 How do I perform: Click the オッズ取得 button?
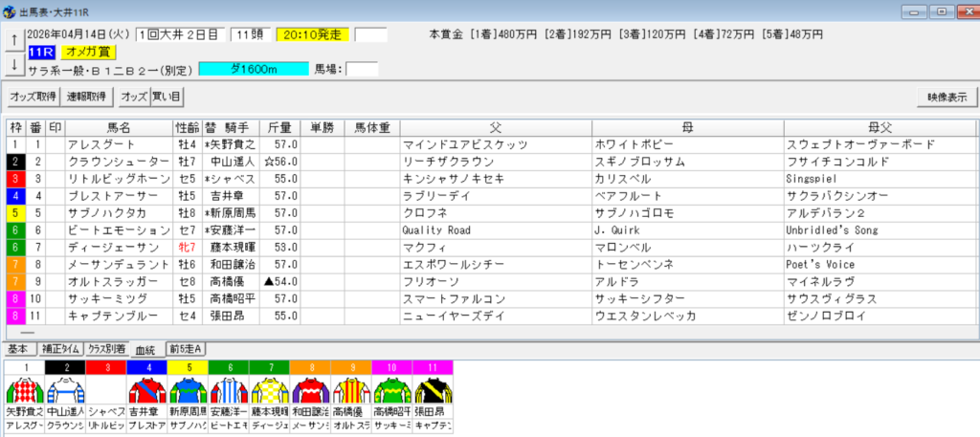(33, 97)
